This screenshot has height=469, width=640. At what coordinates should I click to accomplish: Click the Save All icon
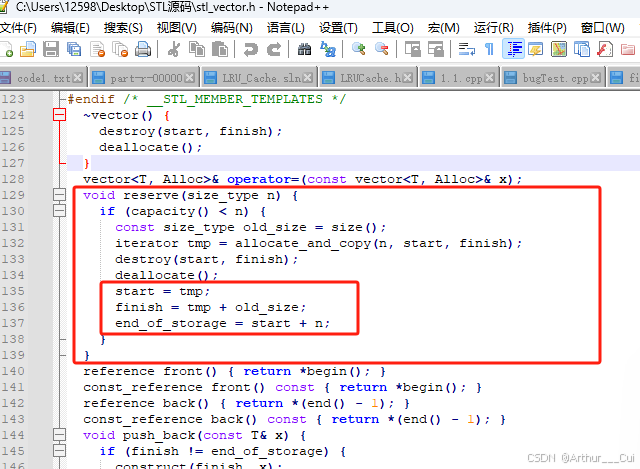(74, 49)
